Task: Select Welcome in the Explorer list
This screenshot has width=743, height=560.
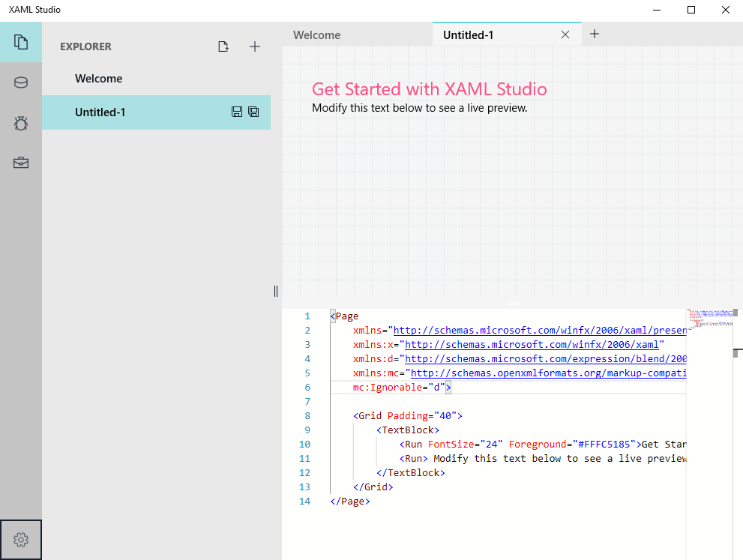Action: [98, 79]
